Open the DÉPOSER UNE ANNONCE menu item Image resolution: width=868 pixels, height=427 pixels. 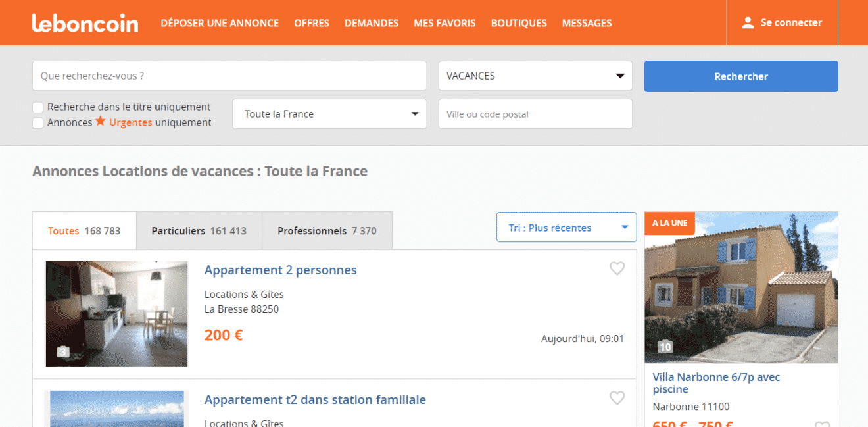click(x=220, y=23)
